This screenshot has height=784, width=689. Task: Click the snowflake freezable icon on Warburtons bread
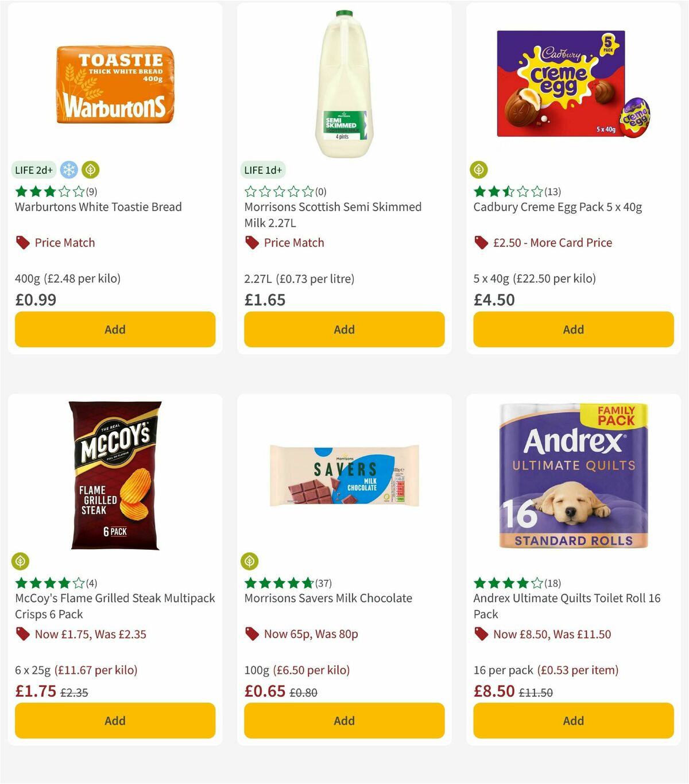(x=68, y=170)
